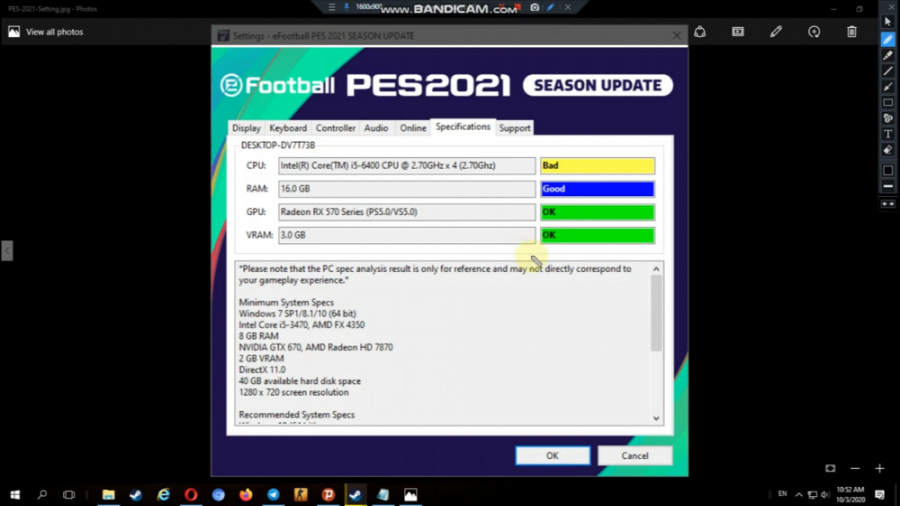Collapse the Bandicam drawing toolbar
900x506 pixels.
888,204
